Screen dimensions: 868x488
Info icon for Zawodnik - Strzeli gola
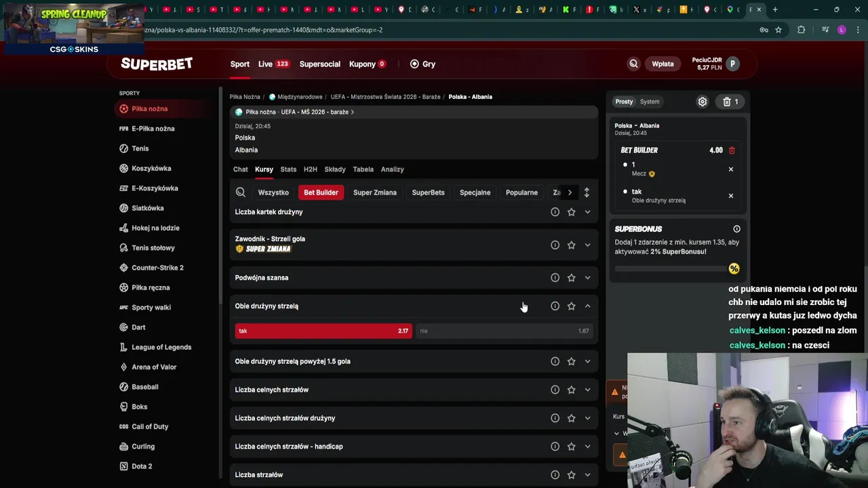click(x=555, y=245)
